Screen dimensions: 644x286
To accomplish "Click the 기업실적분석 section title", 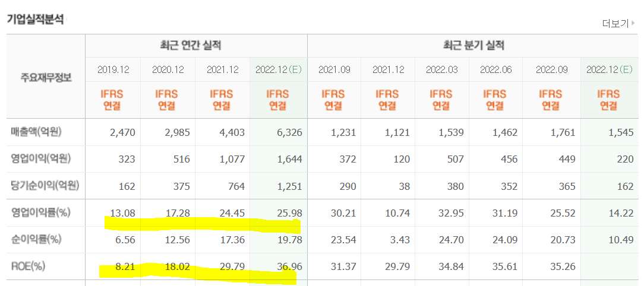I will click(34, 18).
